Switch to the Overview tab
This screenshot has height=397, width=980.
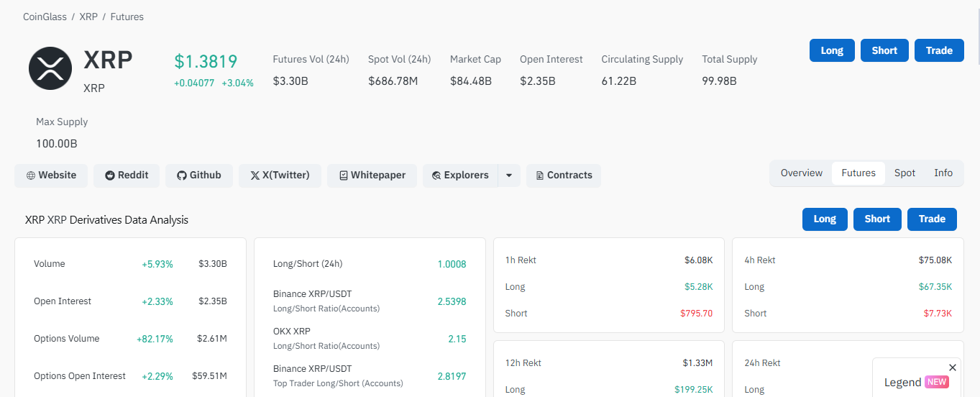pos(801,173)
